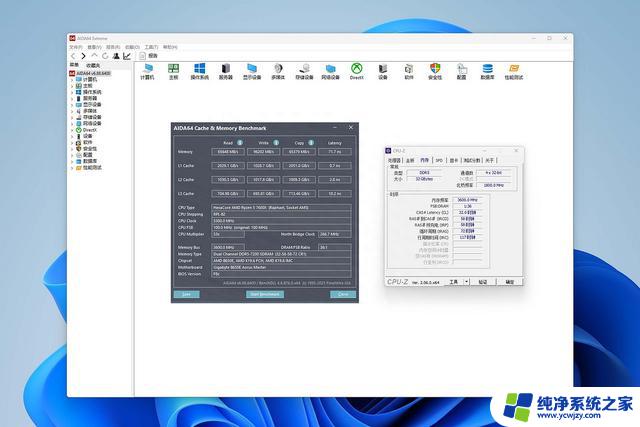Expand the DirectX node in the tree
This screenshot has width=640, height=427.
(x=72, y=130)
